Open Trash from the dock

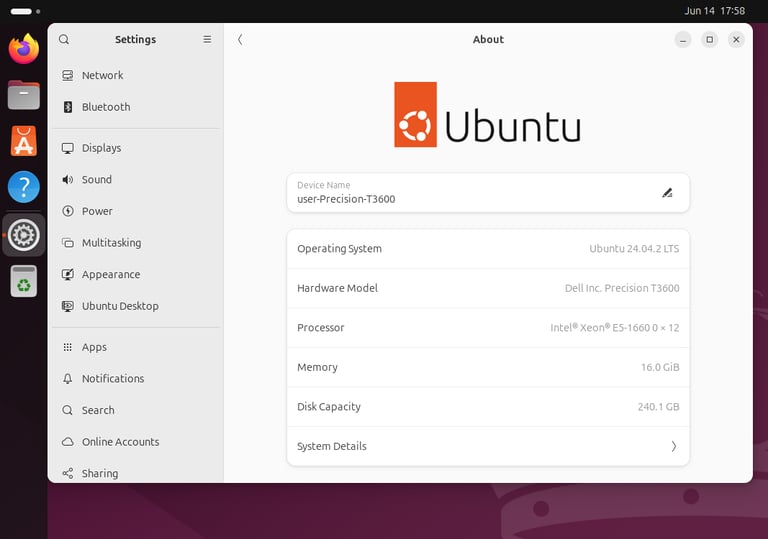24,281
